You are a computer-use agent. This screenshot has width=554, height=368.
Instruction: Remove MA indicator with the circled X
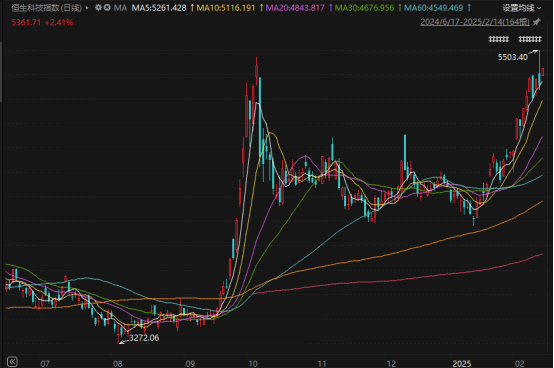[107, 7]
